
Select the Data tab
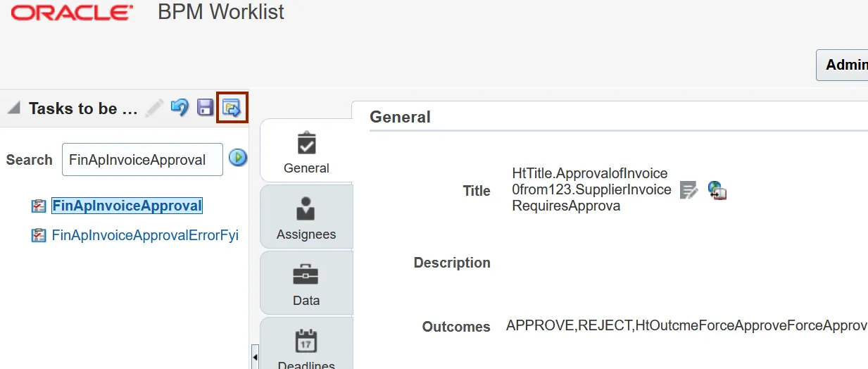306,284
